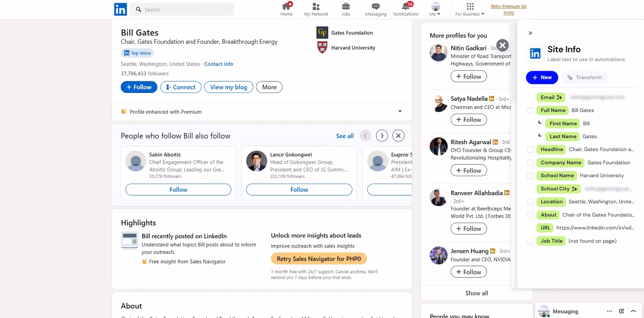
Task: Open Bill Gates contact info
Action: click(219, 64)
